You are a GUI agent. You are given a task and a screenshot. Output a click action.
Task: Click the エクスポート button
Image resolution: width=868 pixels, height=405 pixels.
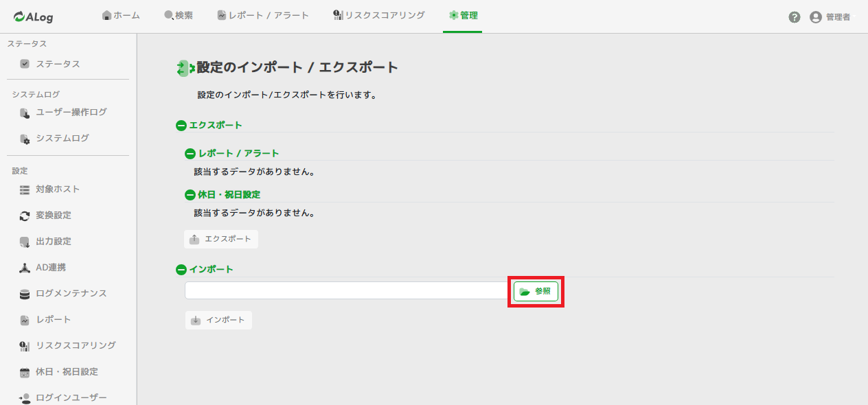click(x=221, y=239)
